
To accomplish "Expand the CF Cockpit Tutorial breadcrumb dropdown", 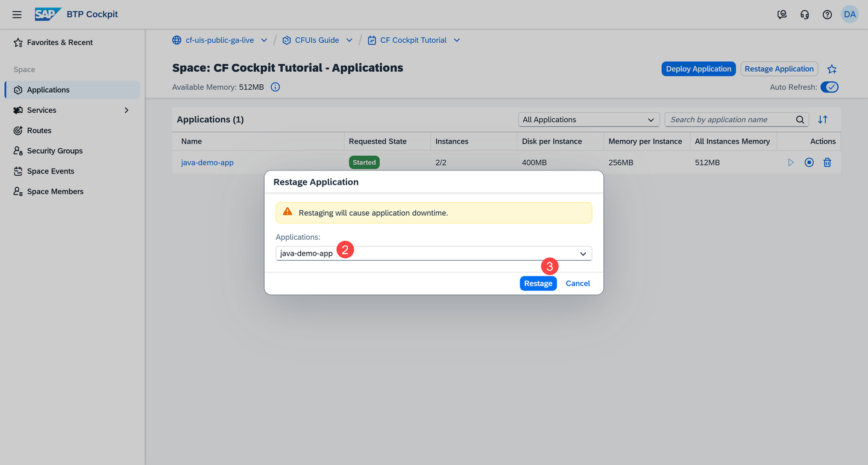I will point(457,40).
